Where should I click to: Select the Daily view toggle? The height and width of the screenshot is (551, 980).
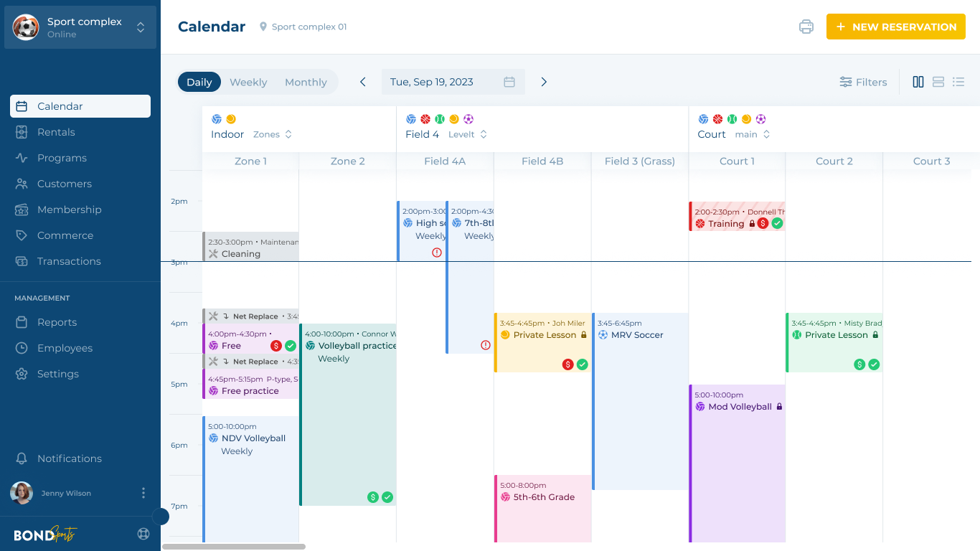[x=199, y=82]
